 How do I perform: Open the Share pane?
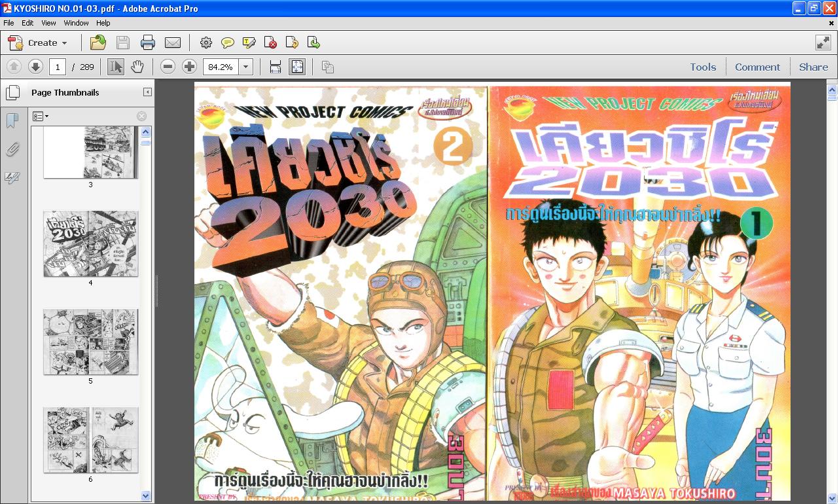tap(813, 67)
